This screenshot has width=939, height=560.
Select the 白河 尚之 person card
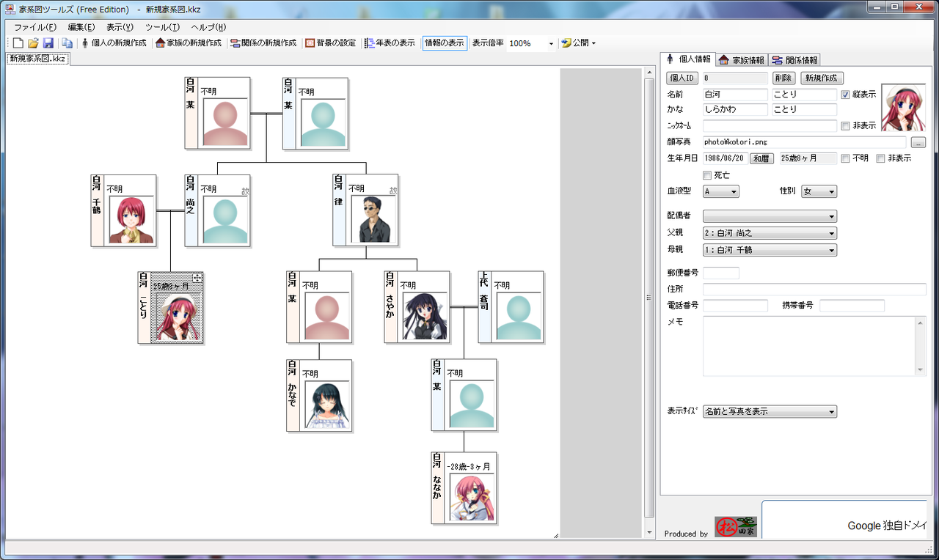tap(218, 210)
